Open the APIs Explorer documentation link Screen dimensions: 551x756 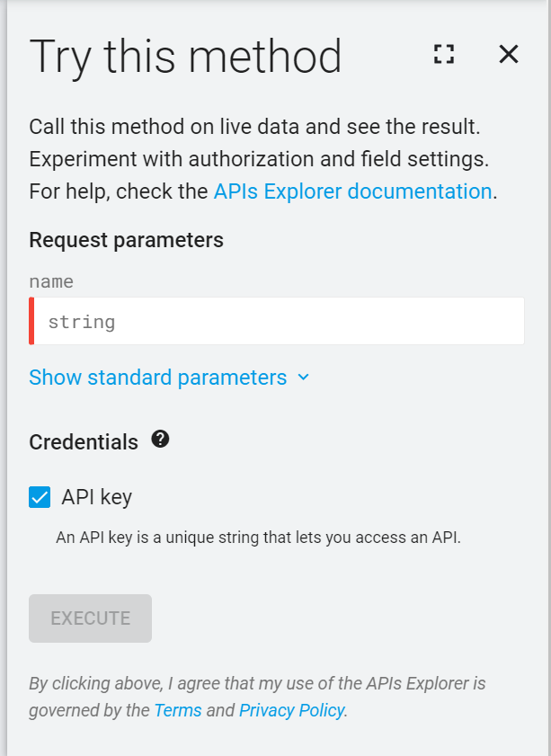coord(349,191)
